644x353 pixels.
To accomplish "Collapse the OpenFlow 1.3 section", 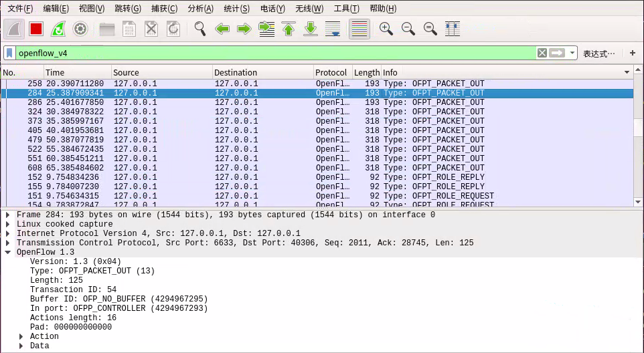I will click(8, 253).
